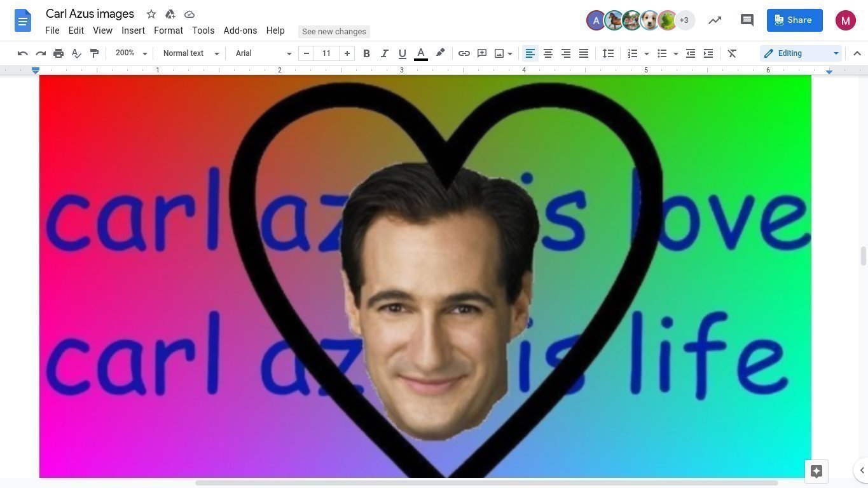
Task: Insert an image from toolbar
Action: [x=499, y=53]
